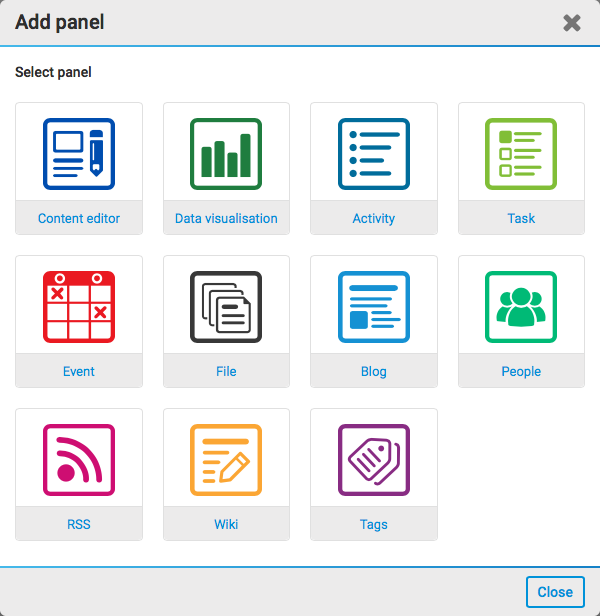The height and width of the screenshot is (616, 600).
Task: Pick the green People icon
Action: (x=521, y=306)
